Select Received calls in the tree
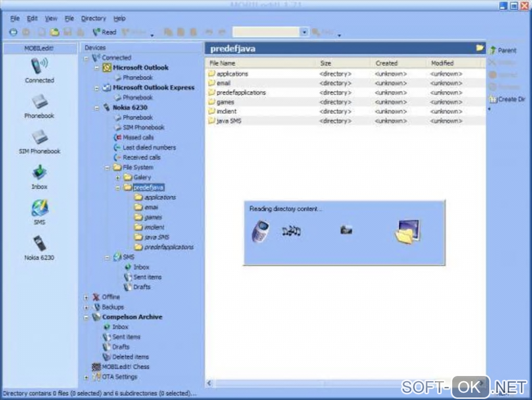Image resolution: width=532 pixels, height=400 pixels. (x=137, y=157)
